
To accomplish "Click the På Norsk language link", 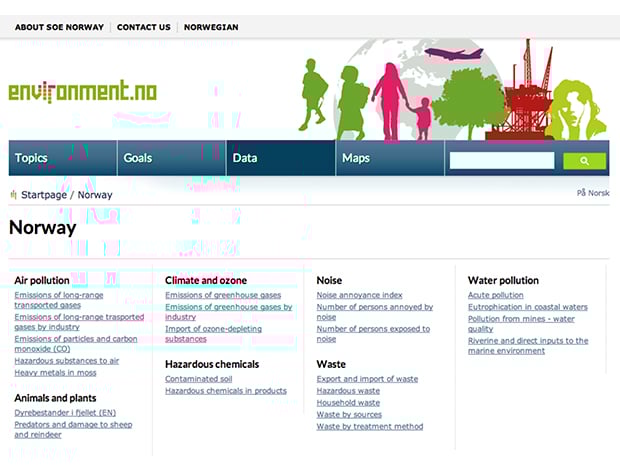I will [592, 193].
